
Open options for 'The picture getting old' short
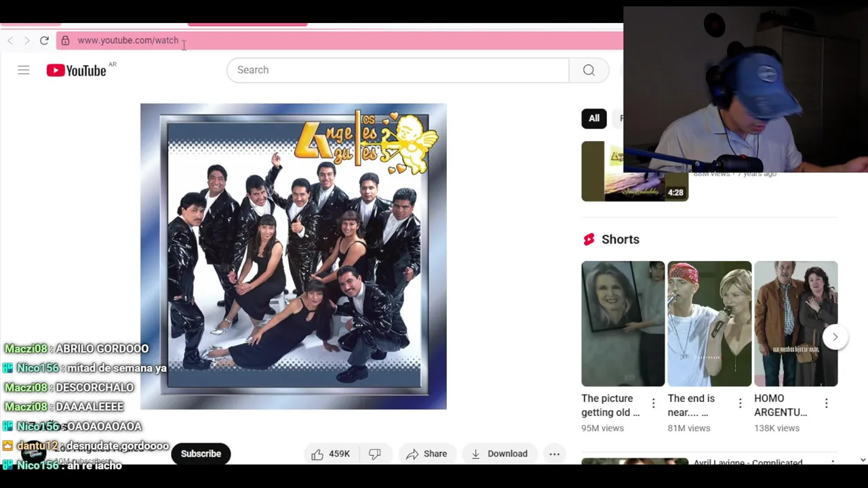click(x=653, y=403)
